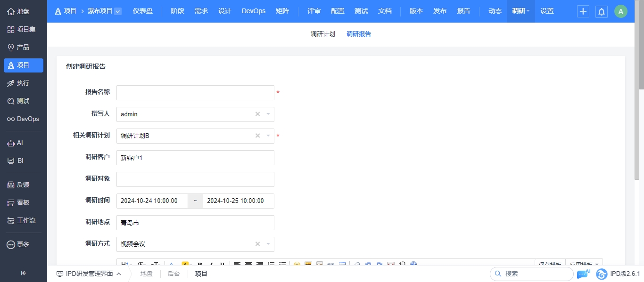This screenshot has height=282, width=644.
Task: Collapse the left sidebar with the arrow icon
Action: point(23,273)
